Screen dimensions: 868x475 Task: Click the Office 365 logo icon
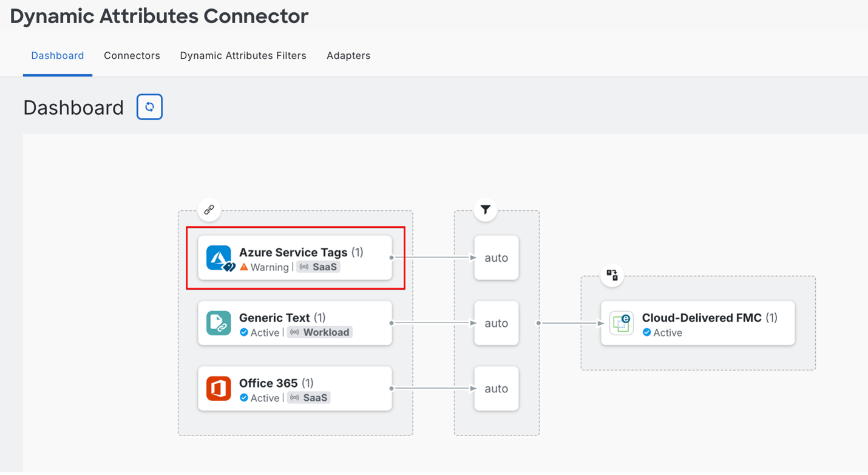tap(219, 389)
